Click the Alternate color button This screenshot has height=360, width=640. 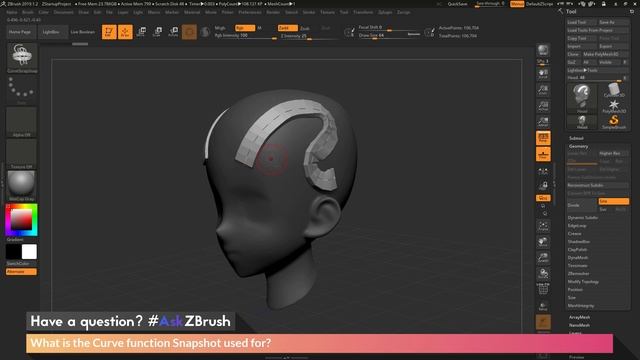coord(21,272)
